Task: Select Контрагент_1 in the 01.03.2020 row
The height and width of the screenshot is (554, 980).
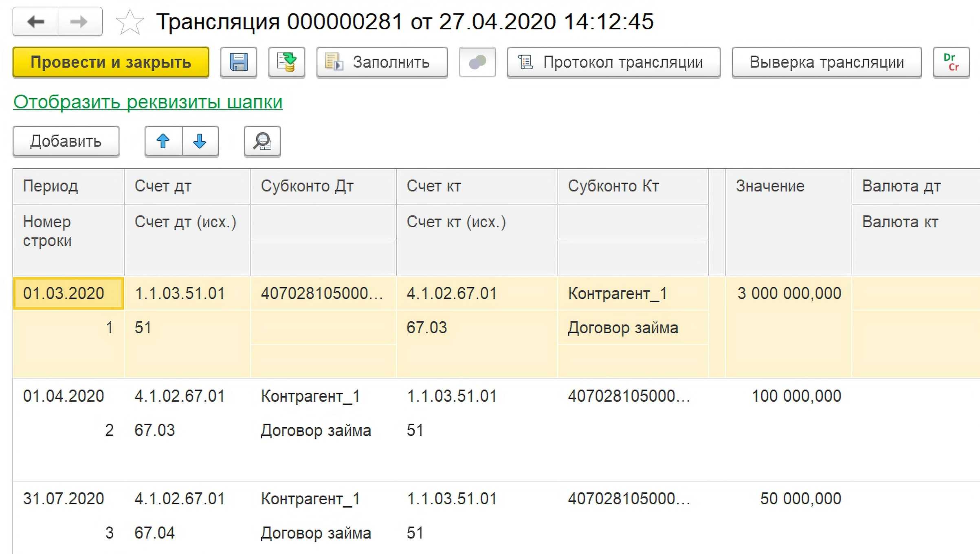Action: (x=633, y=293)
